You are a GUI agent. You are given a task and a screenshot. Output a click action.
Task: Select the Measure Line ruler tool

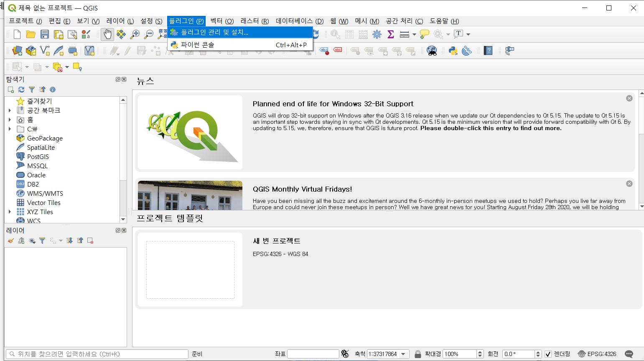(x=405, y=34)
